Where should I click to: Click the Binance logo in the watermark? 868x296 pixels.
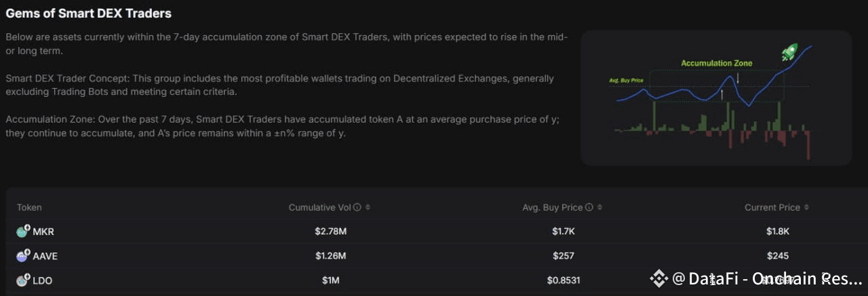658,278
